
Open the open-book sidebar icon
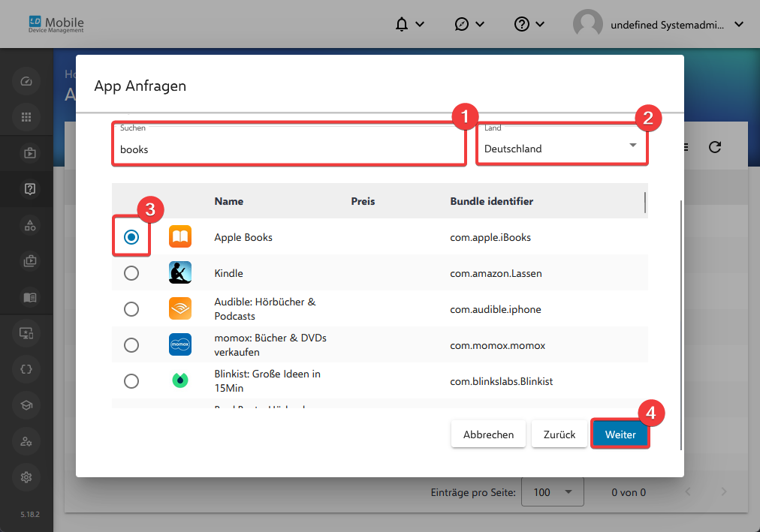point(29,297)
